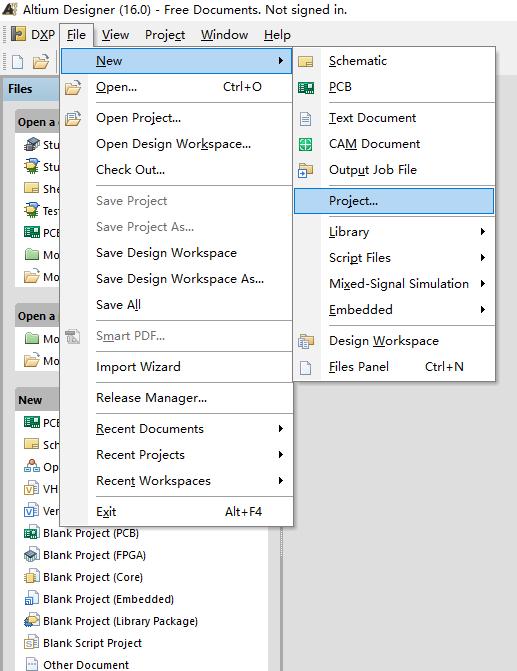
Task: Open the Window menu
Action: pos(224,35)
